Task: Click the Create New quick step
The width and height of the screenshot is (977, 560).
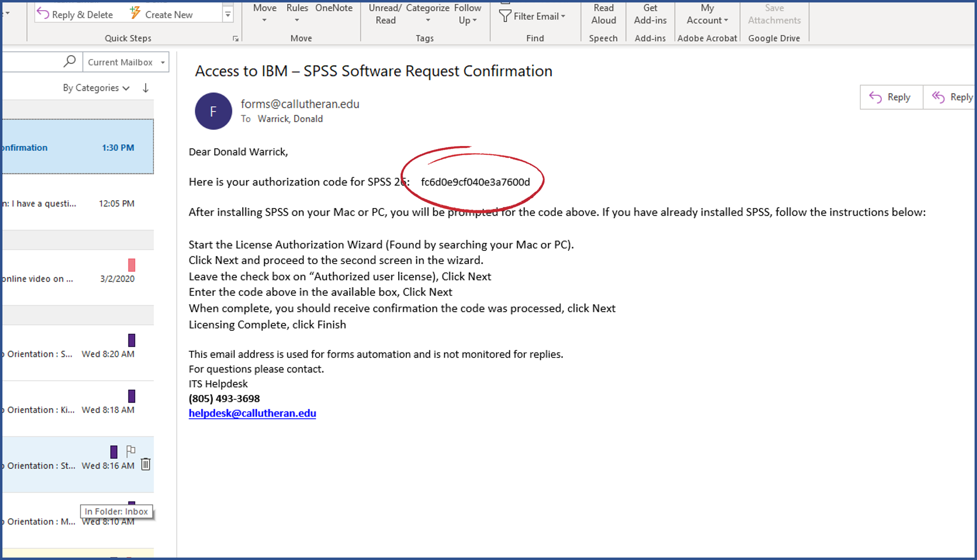Action: coord(161,15)
